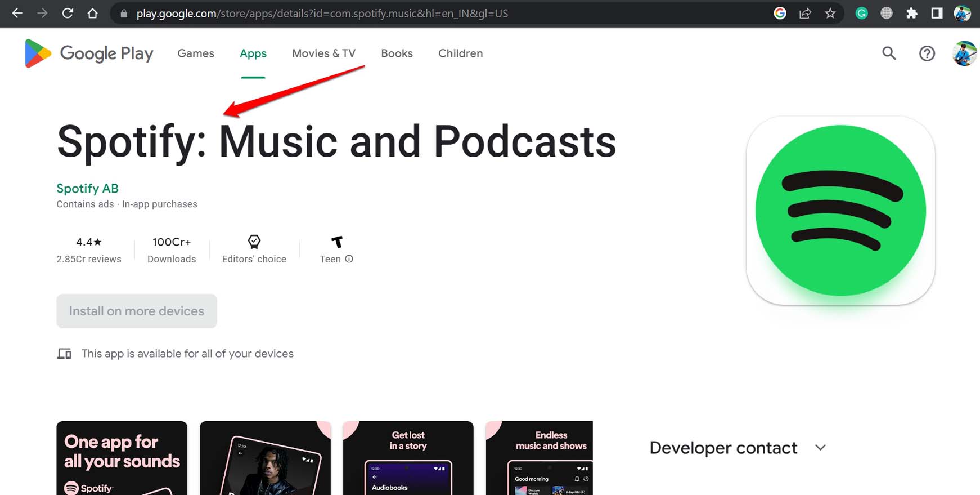This screenshot has height=495, width=980.
Task: Open the Get lost in a story screenshot
Action: coord(408,458)
